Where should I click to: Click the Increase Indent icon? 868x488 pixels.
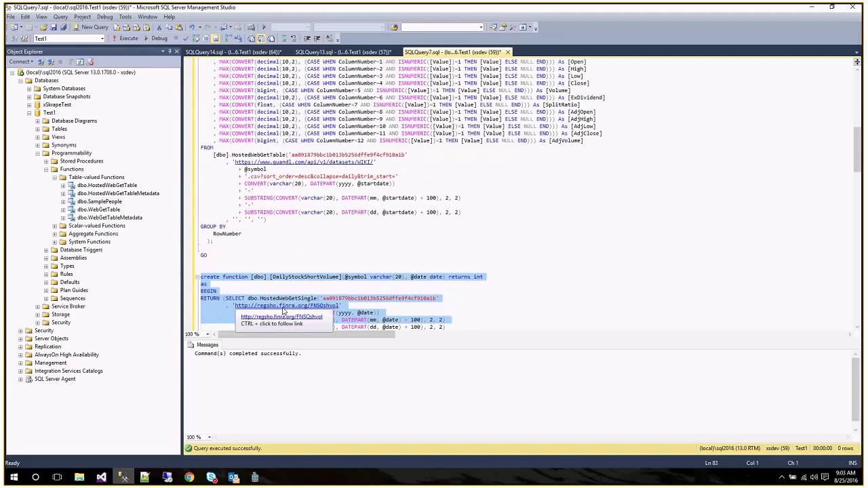tap(317, 38)
